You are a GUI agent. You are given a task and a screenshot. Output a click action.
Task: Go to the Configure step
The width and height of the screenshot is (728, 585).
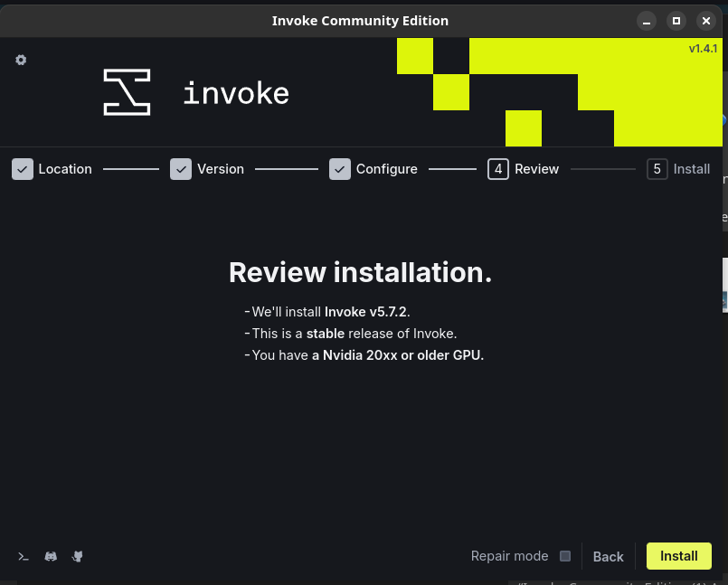point(373,169)
